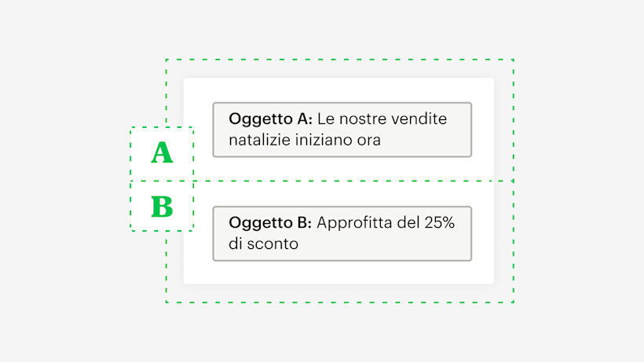Viewport: 644px width, 362px height.
Task: Click the Oggetto A subject line field
Action: [x=342, y=130]
